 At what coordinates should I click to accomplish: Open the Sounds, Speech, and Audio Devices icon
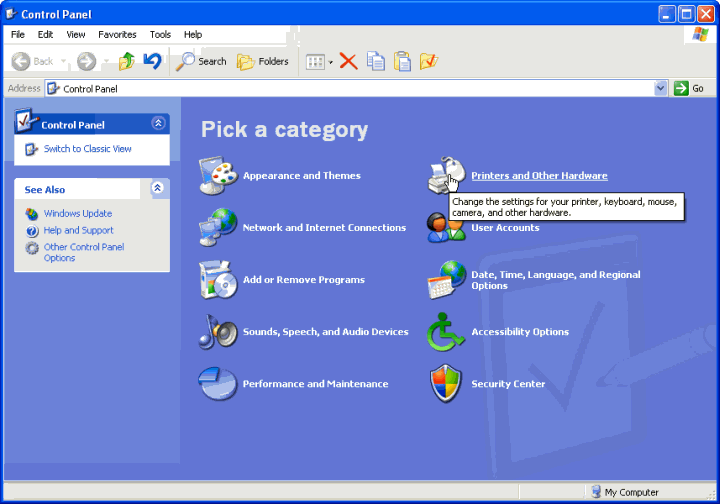point(218,332)
